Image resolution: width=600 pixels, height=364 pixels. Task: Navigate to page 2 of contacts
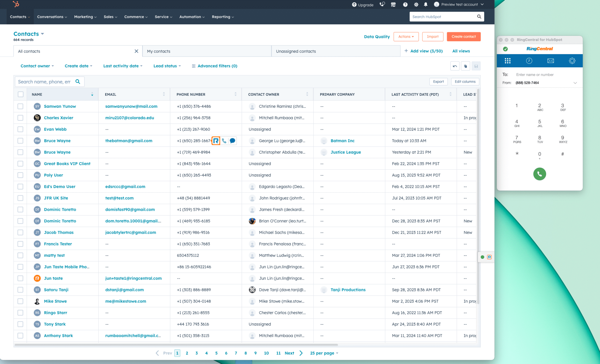tap(186, 353)
